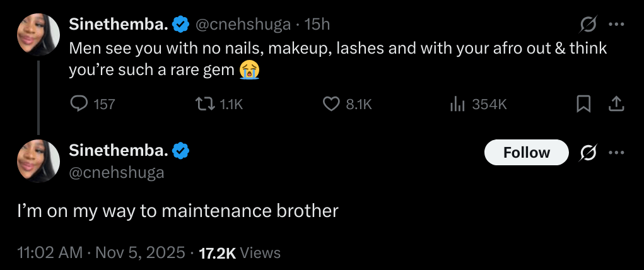This screenshot has width=644, height=270.
Task: Click Grok icon beside Follow button
Action: click(x=588, y=153)
